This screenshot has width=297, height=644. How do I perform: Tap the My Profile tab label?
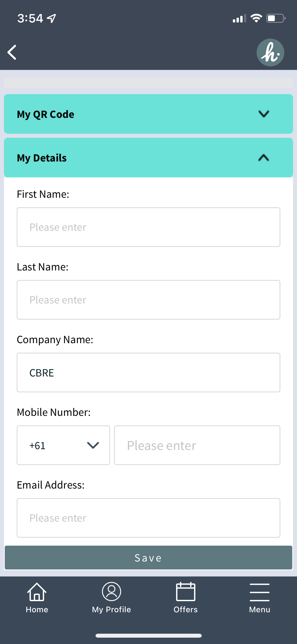point(111,609)
